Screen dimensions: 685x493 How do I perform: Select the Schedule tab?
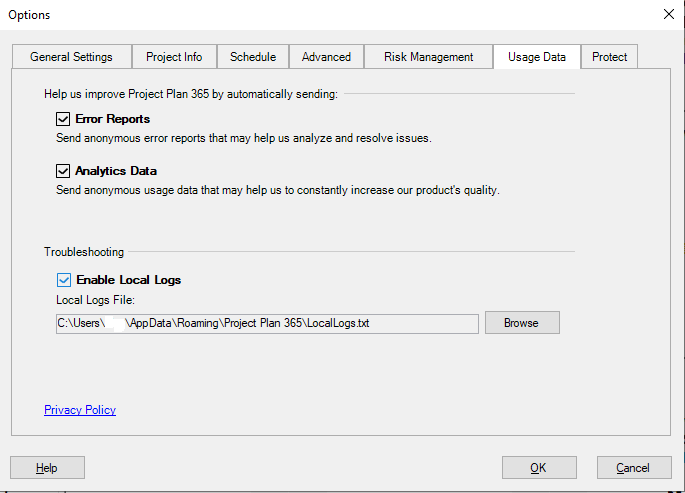(253, 57)
